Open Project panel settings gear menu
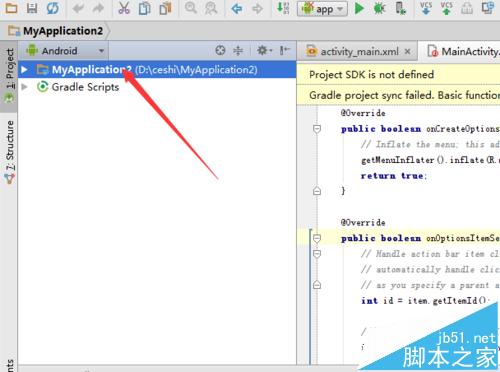The width and height of the screenshot is (500, 372). coord(265,51)
